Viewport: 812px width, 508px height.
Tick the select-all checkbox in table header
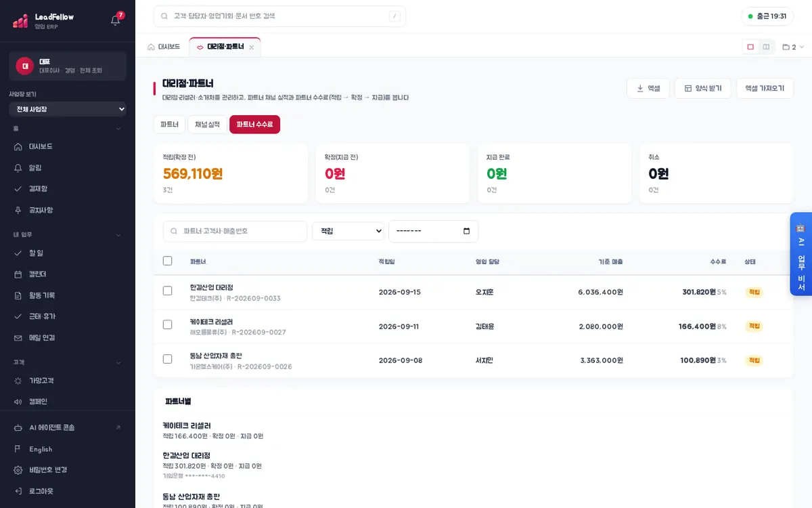[x=168, y=261]
